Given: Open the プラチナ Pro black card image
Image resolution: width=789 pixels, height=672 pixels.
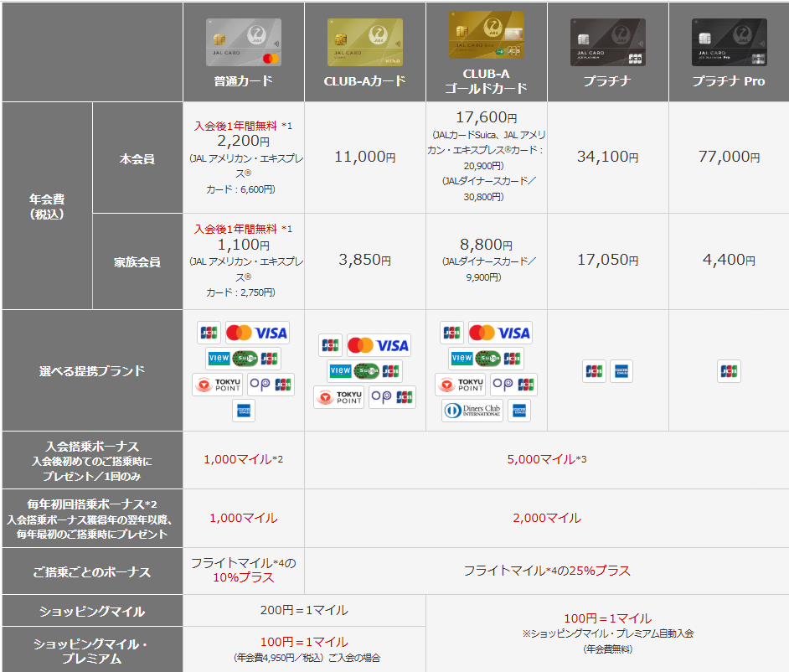Looking at the screenshot, I should click(x=729, y=42).
